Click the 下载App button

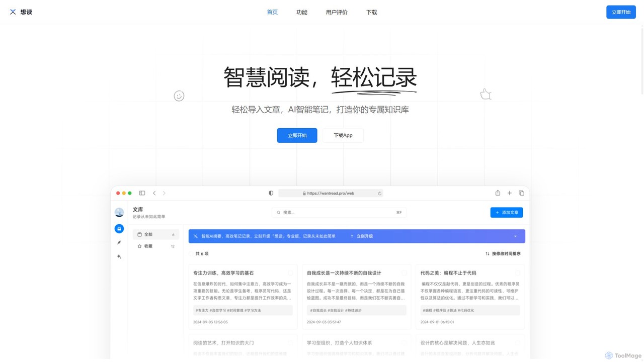pos(343,135)
